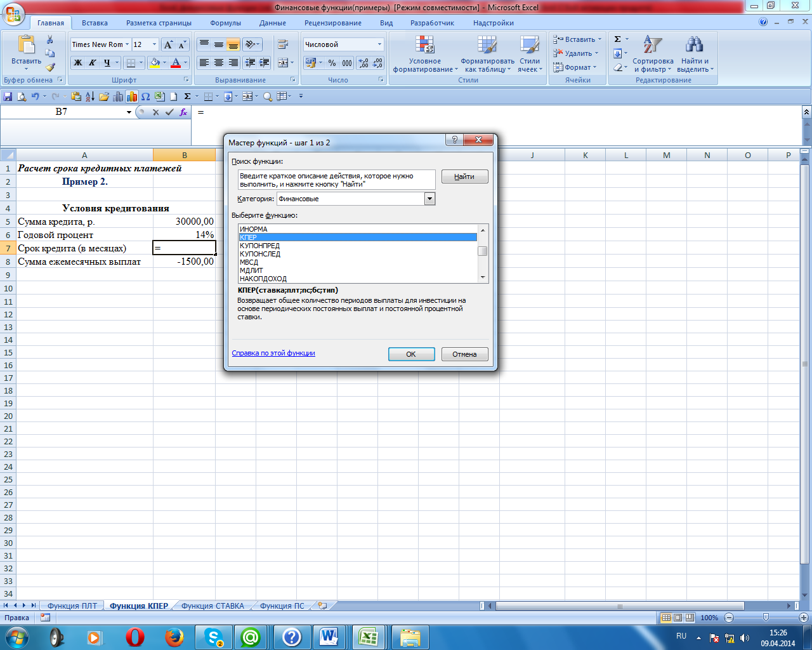Toggle bottom vertical alignment

pyautogui.click(x=233, y=44)
